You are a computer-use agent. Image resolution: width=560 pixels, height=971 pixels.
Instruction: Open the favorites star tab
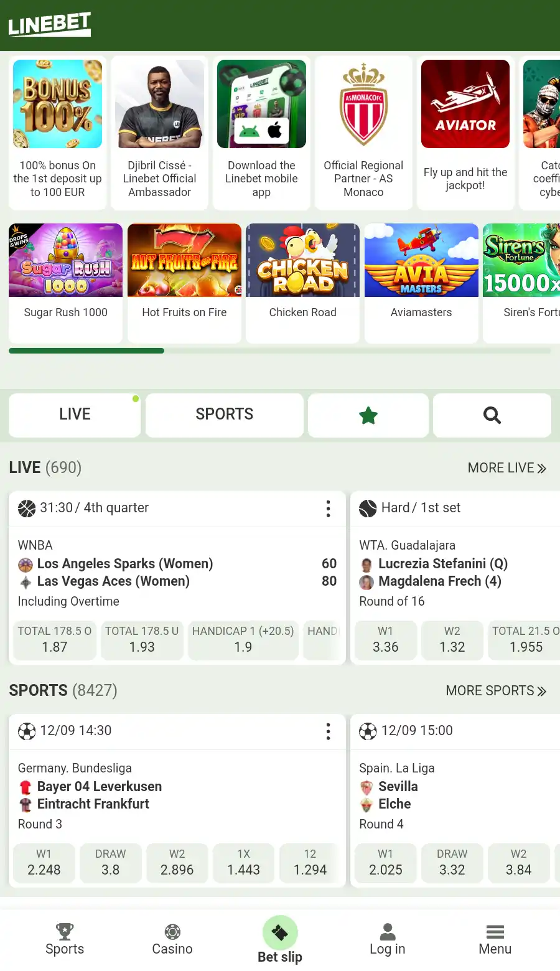tap(368, 415)
